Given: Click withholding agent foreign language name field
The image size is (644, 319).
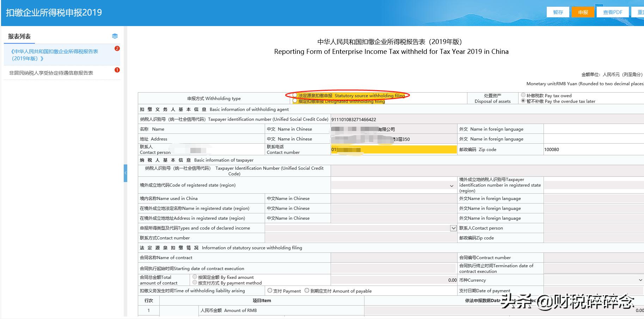Looking at the screenshot, I should tap(594, 129).
